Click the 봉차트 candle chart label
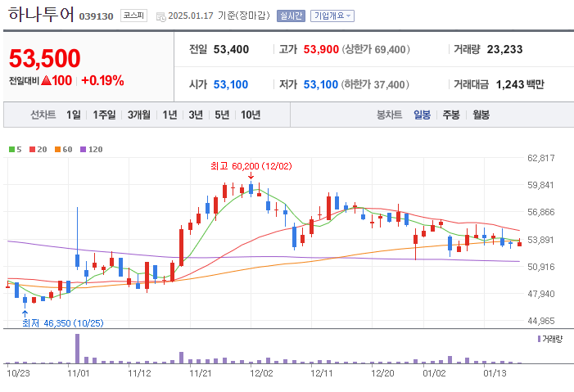Image resolution: width=574 pixels, height=392 pixels. tap(389, 115)
